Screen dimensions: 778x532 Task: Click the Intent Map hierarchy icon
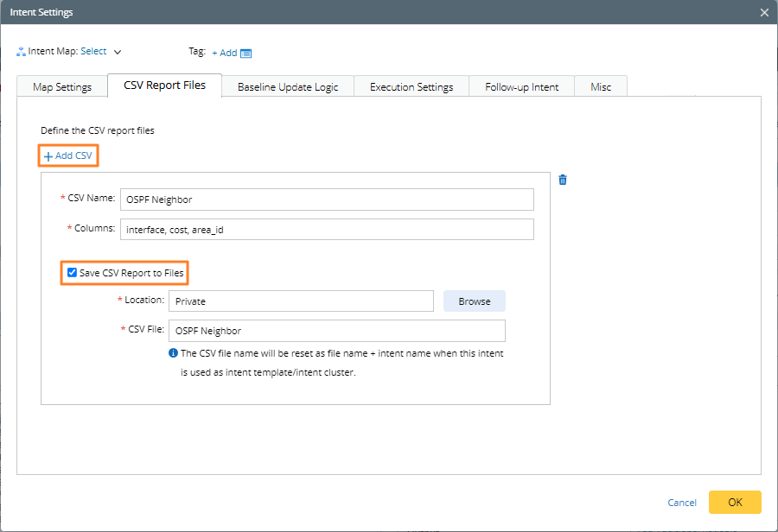coord(21,52)
